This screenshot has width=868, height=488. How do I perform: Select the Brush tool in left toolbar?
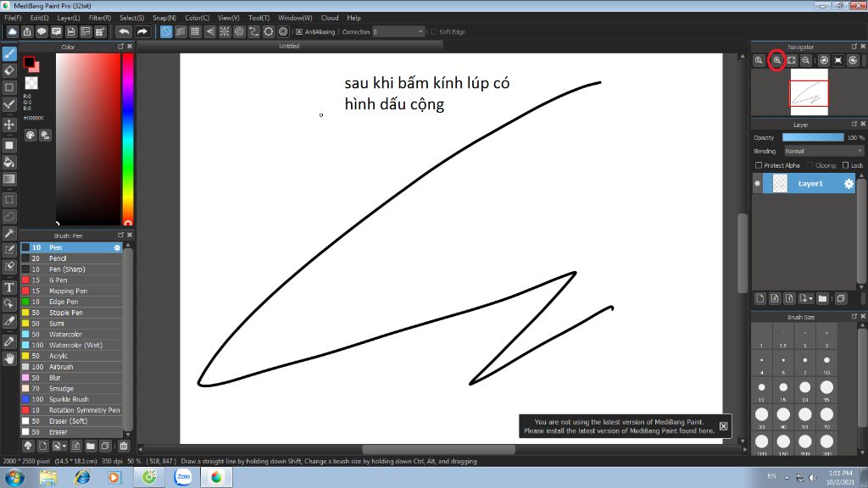(x=9, y=53)
